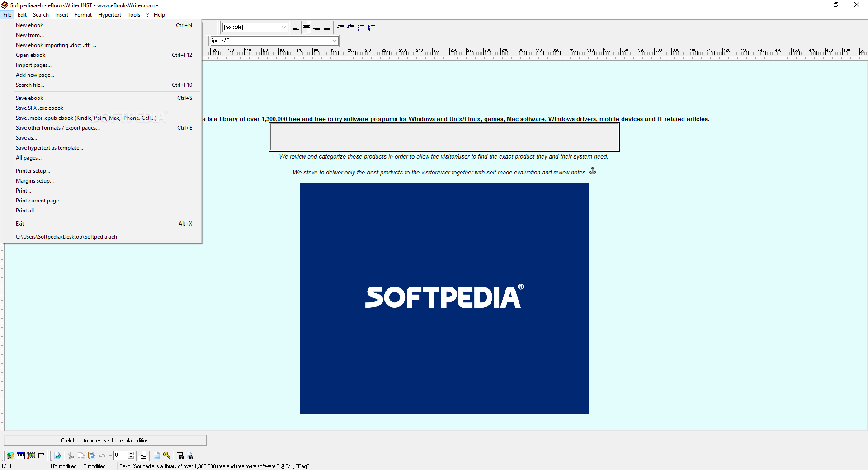Viewport: 868px width, 470px height.
Task: Click here to purchase regular edition button
Action: 105,441
